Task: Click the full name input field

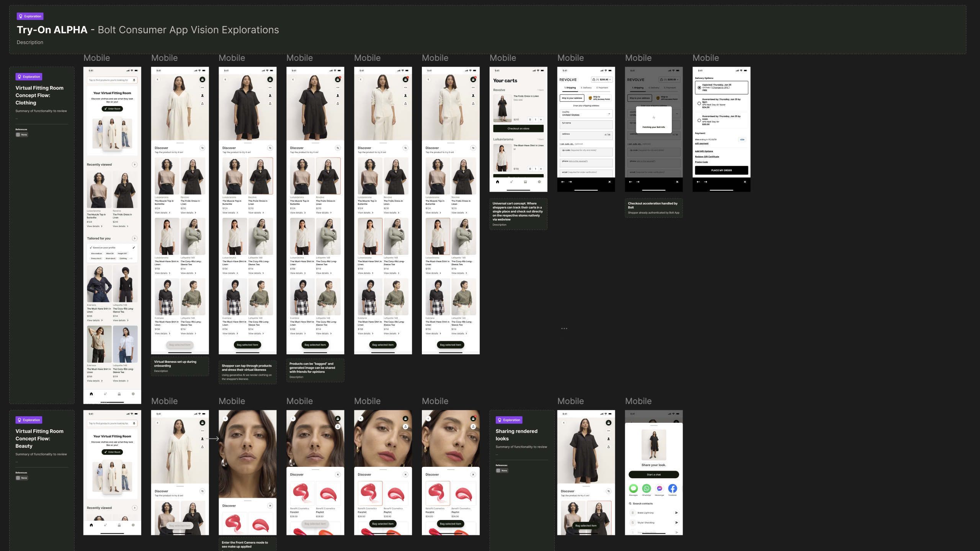Action: tap(586, 125)
